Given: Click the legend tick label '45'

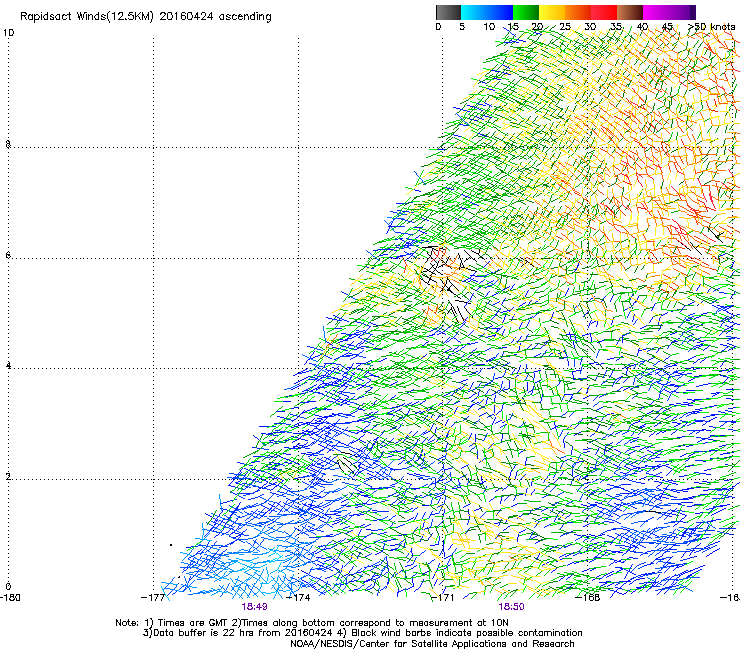Looking at the screenshot, I should tap(667, 27).
